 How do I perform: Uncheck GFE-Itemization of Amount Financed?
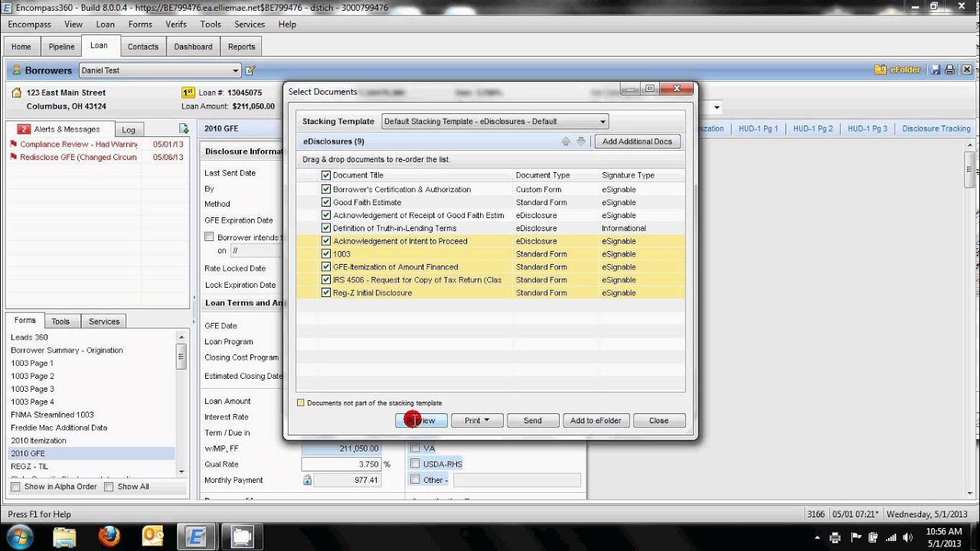pyautogui.click(x=326, y=267)
